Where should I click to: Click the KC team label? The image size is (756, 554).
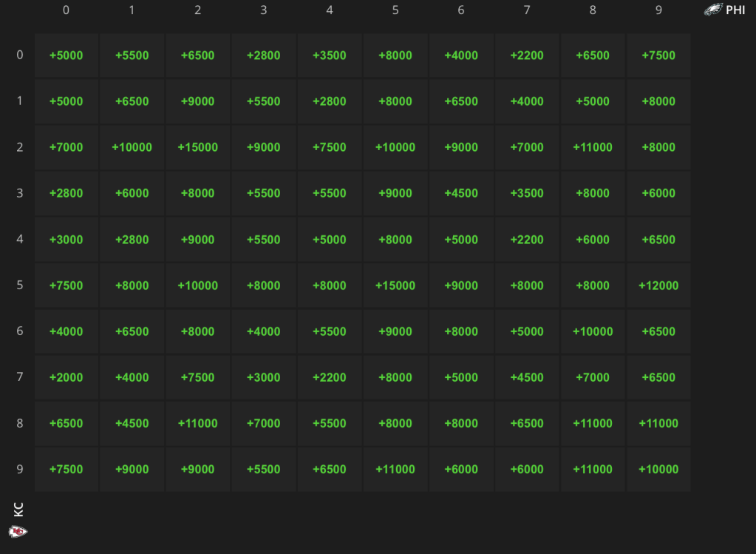coord(18,510)
